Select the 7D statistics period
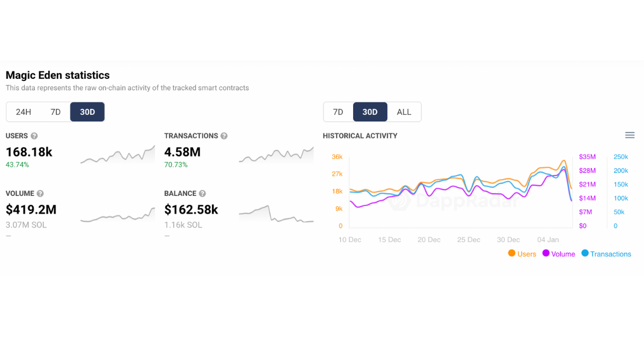644x337 pixels. pos(55,112)
